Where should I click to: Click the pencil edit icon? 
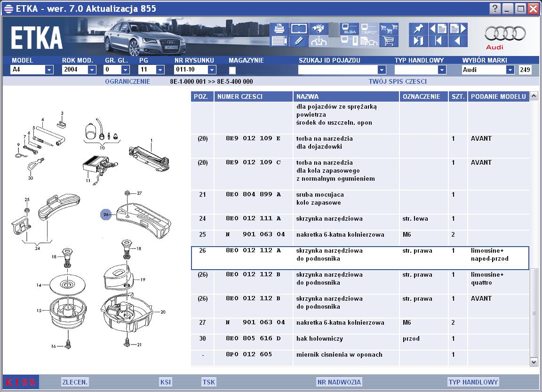299,41
